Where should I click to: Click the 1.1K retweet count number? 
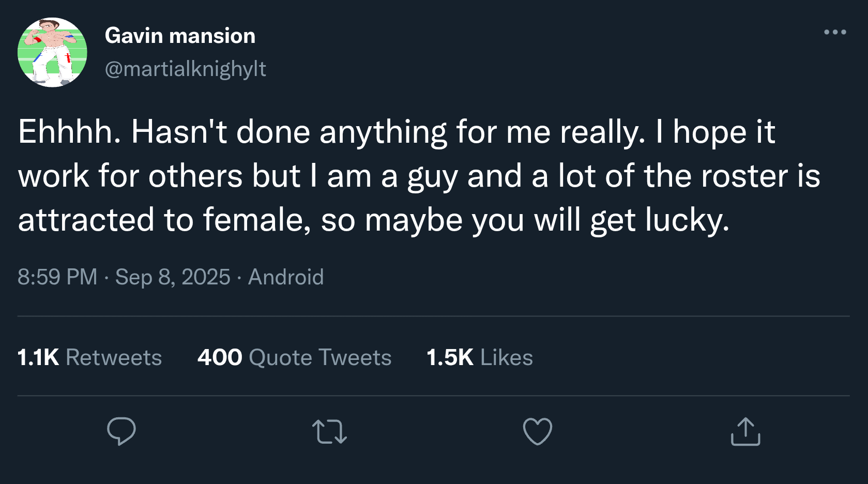(38, 357)
